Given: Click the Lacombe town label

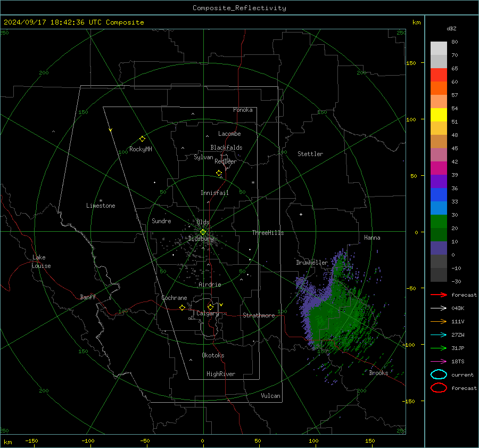Looking at the screenshot, I should 229,134.
